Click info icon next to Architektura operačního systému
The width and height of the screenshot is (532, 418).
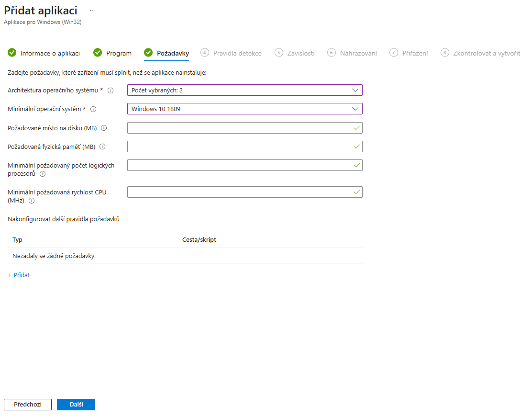coord(111,90)
